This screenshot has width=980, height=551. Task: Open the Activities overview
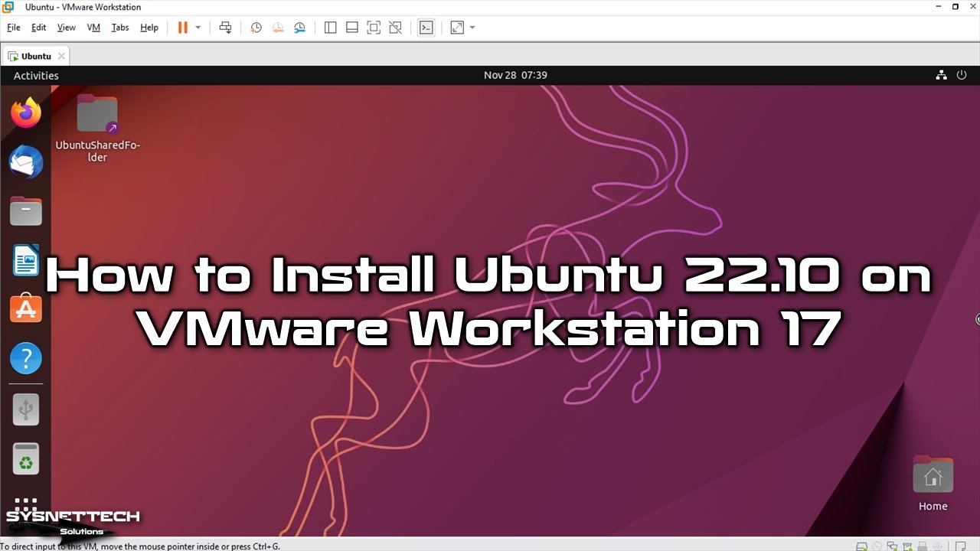[36, 76]
